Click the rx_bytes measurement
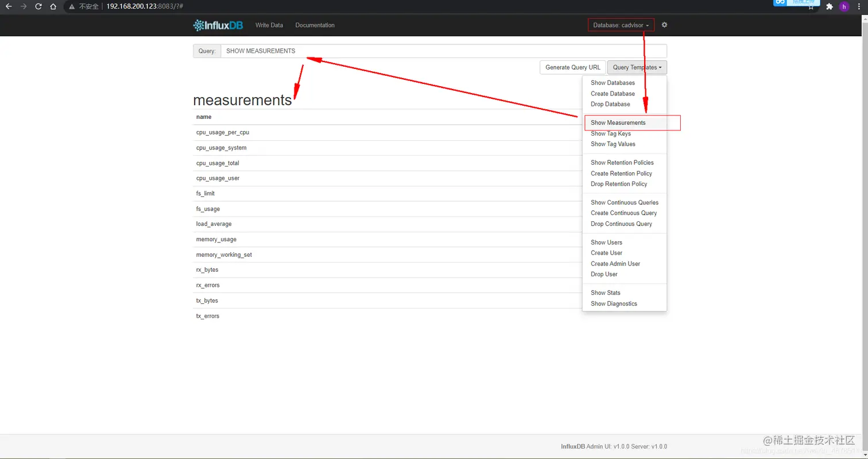Screen dimensions: 868x459 207,270
